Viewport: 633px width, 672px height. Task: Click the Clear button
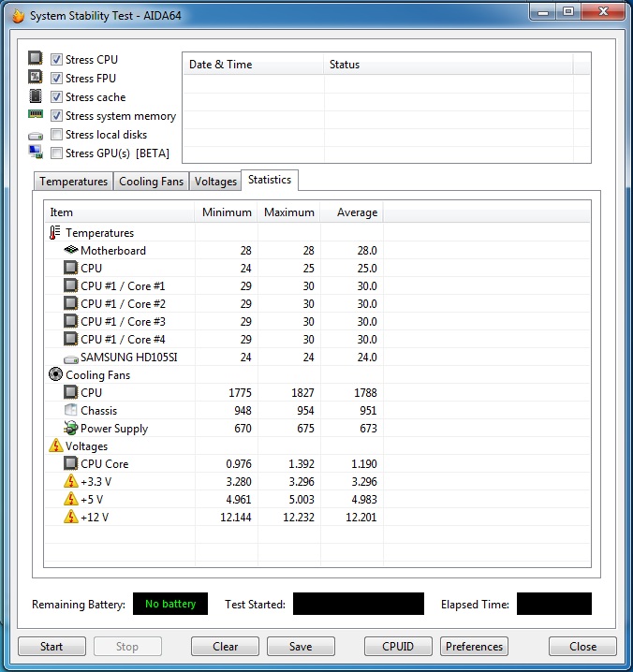tap(225, 647)
